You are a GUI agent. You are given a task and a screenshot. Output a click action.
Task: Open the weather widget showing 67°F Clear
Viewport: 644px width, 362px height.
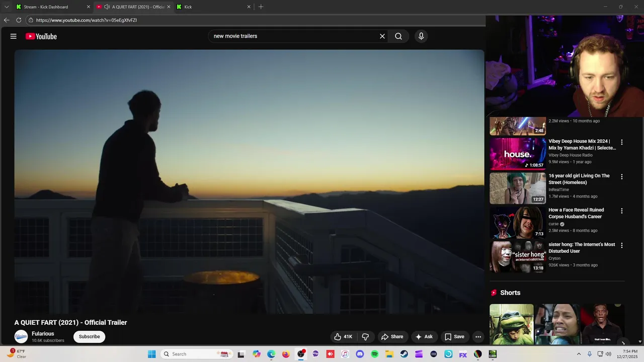[17, 354]
